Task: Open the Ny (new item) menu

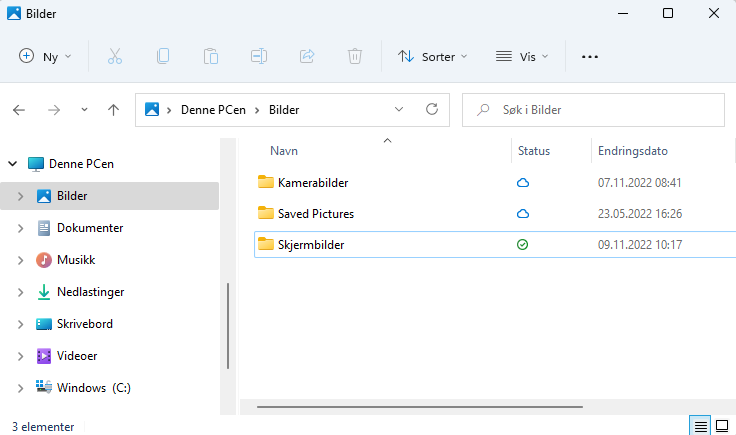Action: click(46, 57)
